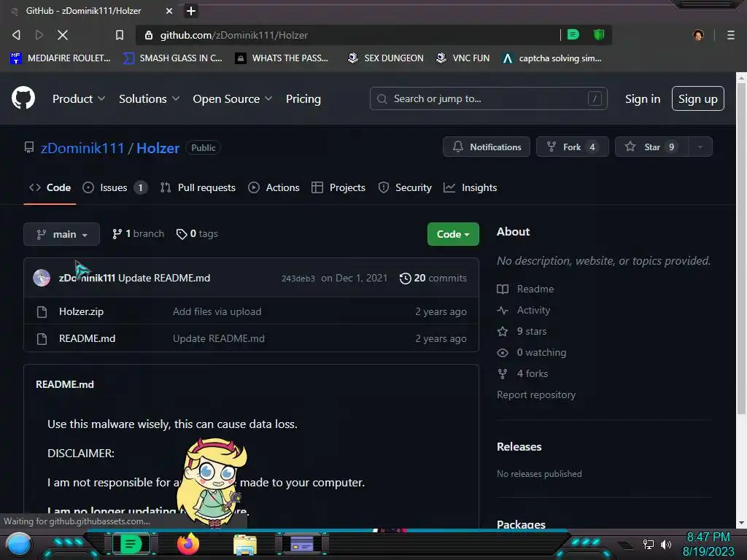Open File Explorer from the taskbar
747x560 pixels.
(245, 544)
